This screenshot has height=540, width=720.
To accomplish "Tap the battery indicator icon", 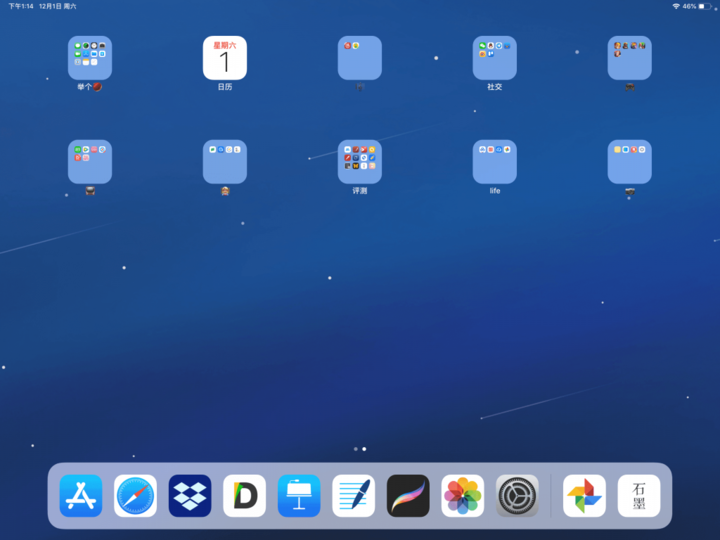I will (x=705, y=6).
